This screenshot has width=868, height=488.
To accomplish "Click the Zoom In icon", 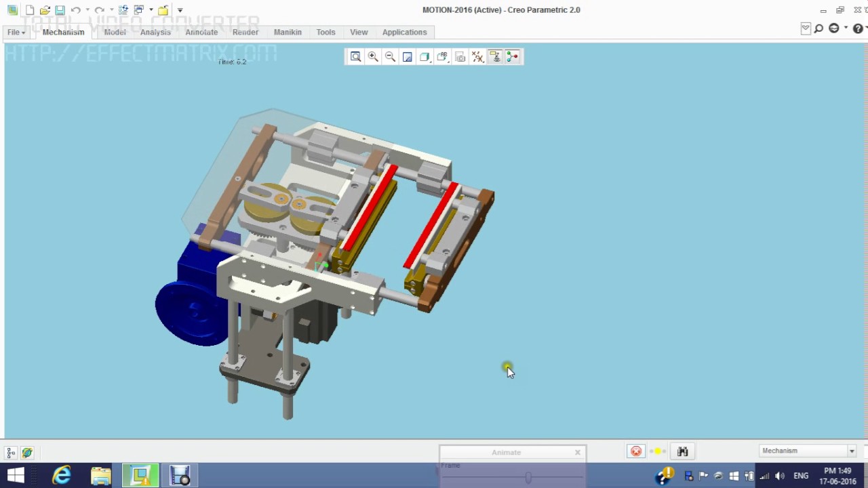I will pyautogui.click(x=373, y=57).
